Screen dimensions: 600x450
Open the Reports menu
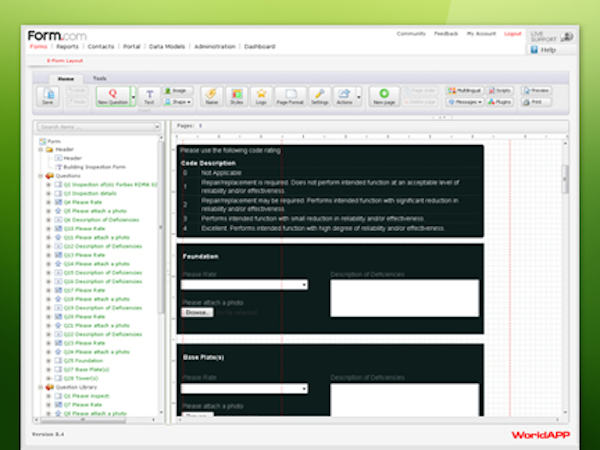(x=67, y=46)
